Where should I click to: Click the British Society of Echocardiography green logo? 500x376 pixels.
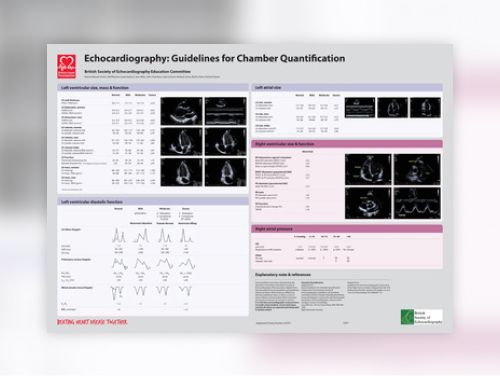click(x=422, y=317)
